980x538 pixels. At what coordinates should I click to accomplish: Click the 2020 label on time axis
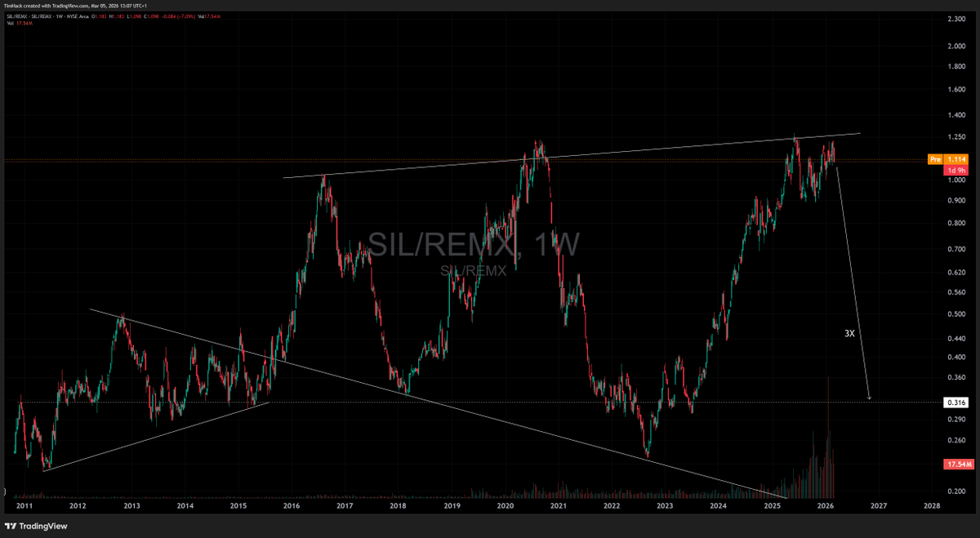pyautogui.click(x=505, y=506)
